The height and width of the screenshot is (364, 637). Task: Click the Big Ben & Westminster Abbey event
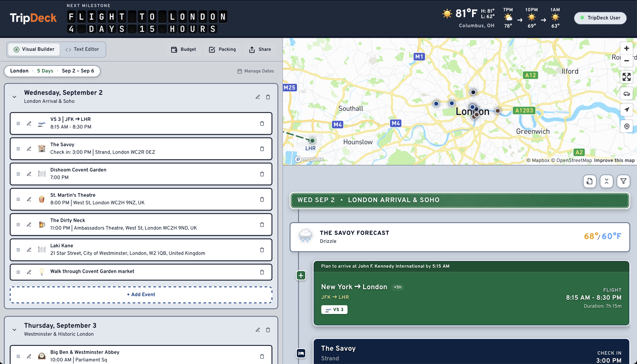(x=141, y=355)
